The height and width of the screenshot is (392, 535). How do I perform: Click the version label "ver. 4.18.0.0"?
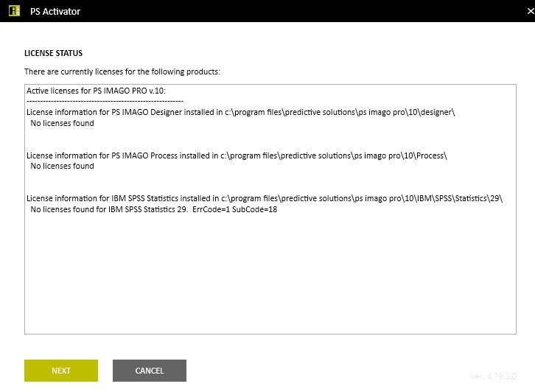coord(494,377)
